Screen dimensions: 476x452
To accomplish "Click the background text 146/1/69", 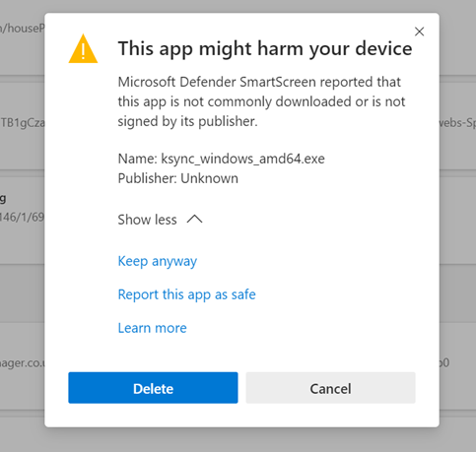I will (x=22, y=217).
